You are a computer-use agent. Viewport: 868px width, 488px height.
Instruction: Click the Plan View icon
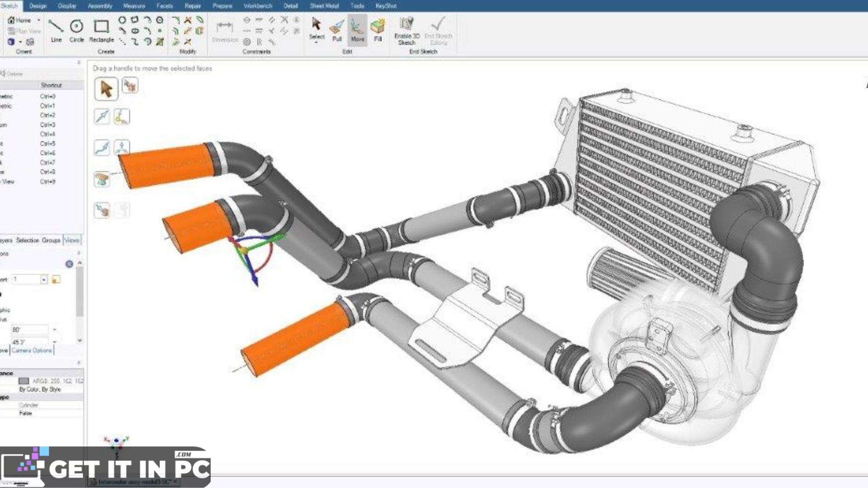point(12,31)
